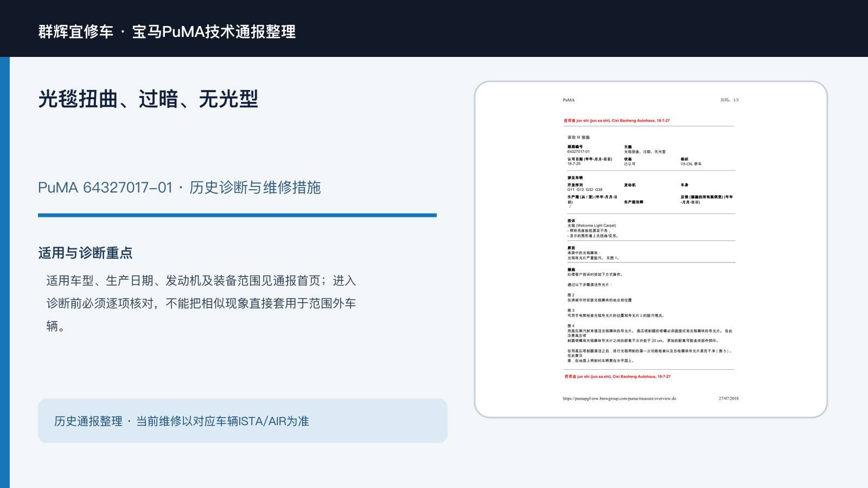This screenshot has height=488, width=868.
Task: Click the note box 历史通报整理 · 当前维修以对应车辆ISTA/AIR为准
Action: (x=242, y=421)
